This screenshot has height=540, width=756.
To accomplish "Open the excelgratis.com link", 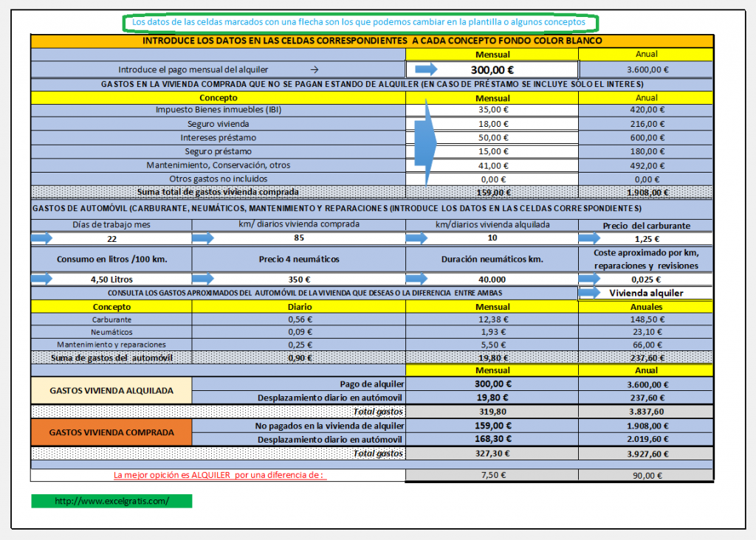I will [x=111, y=501].
